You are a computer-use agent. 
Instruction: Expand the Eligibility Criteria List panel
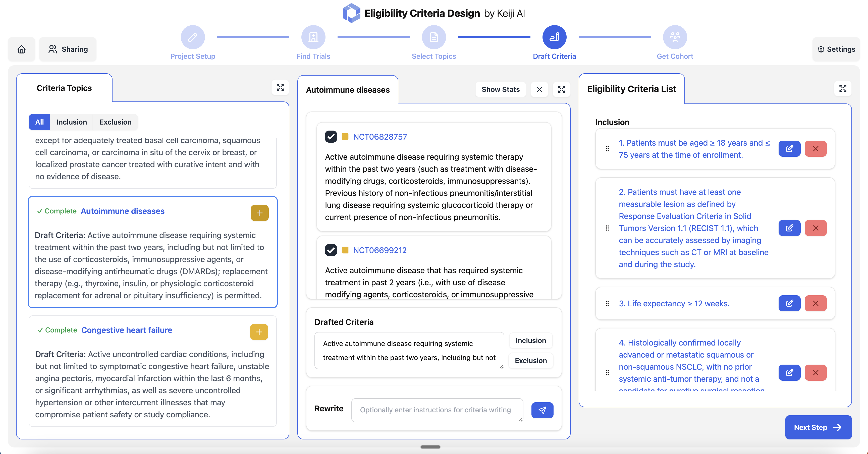[x=842, y=88]
